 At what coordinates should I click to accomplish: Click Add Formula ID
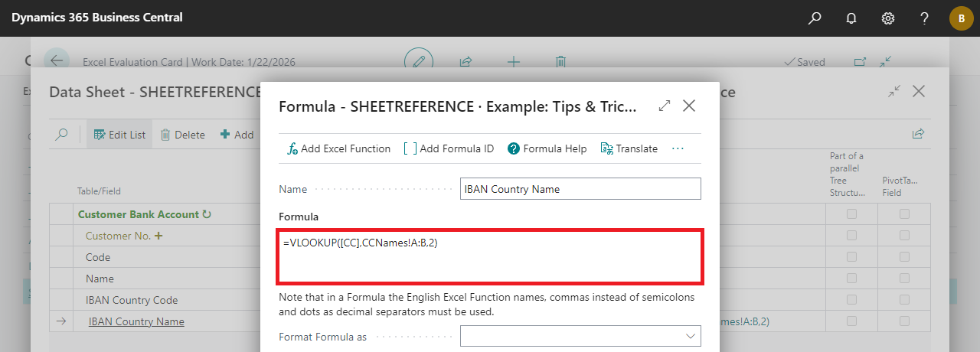[x=449, y=148]
